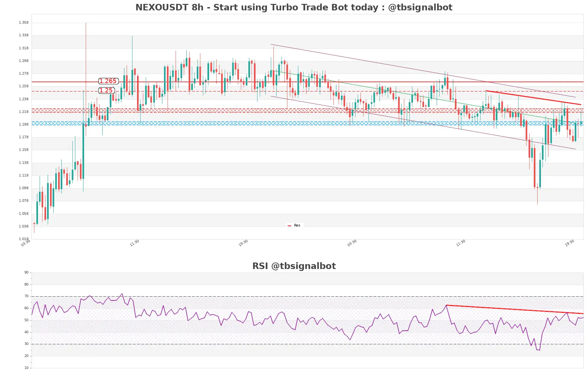Click the Res legend entry
The width and height of the screenshot is (588, 392).
[294, 226]
